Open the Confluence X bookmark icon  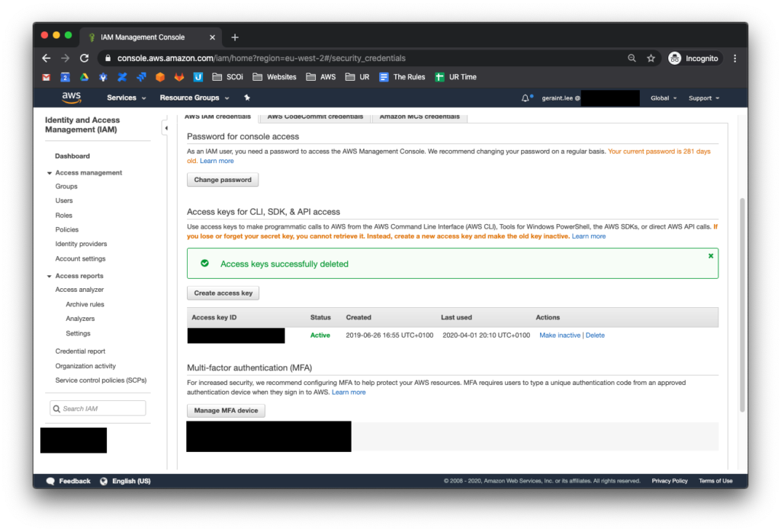click(x=122, y=77)
